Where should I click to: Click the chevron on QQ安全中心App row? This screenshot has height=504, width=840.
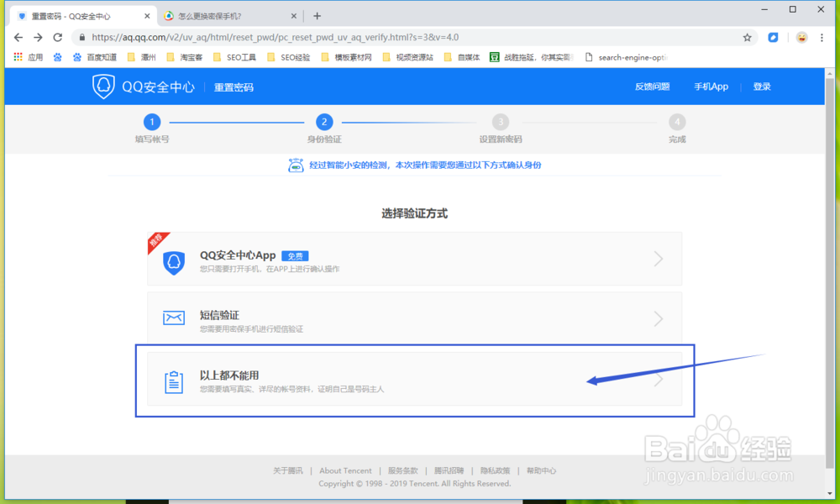click(x=659, y=259)
